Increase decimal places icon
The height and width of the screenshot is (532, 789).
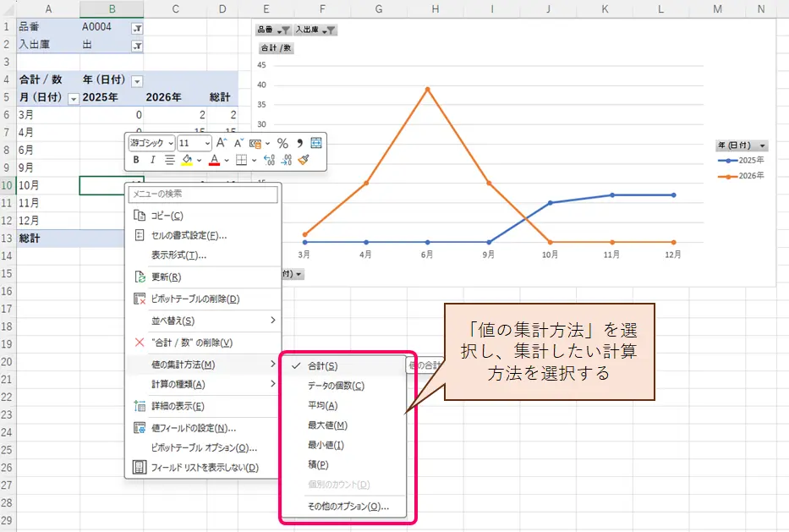point(269,160)
